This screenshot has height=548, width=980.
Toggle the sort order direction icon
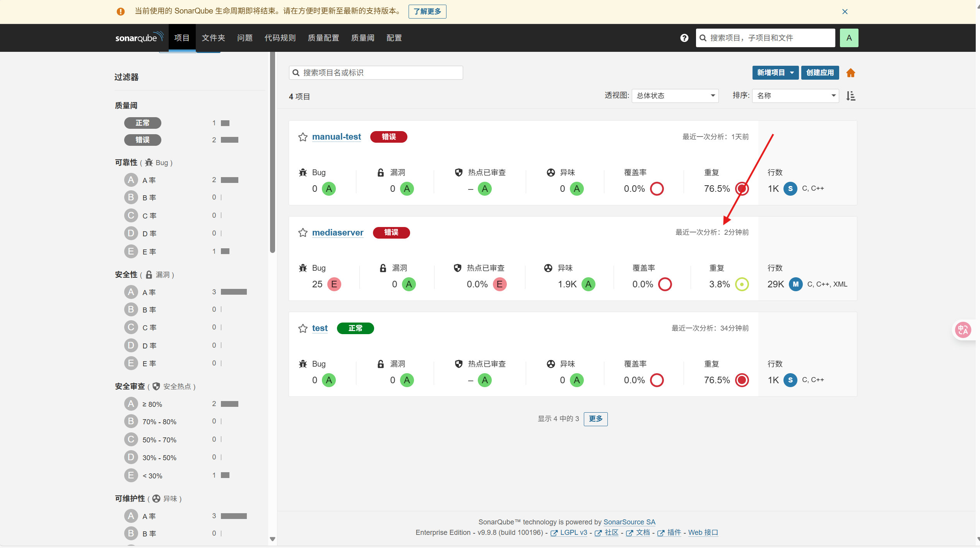point(850,96)
